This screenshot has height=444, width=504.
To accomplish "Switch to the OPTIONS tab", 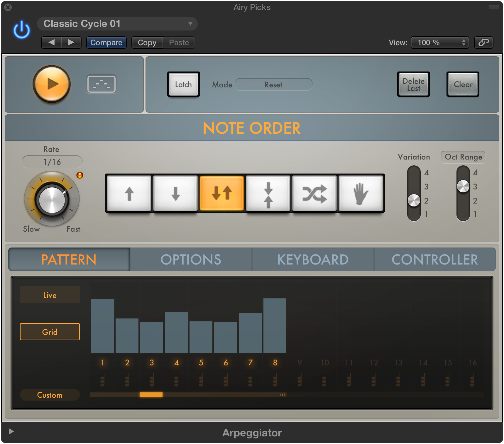I will (191, 259).
